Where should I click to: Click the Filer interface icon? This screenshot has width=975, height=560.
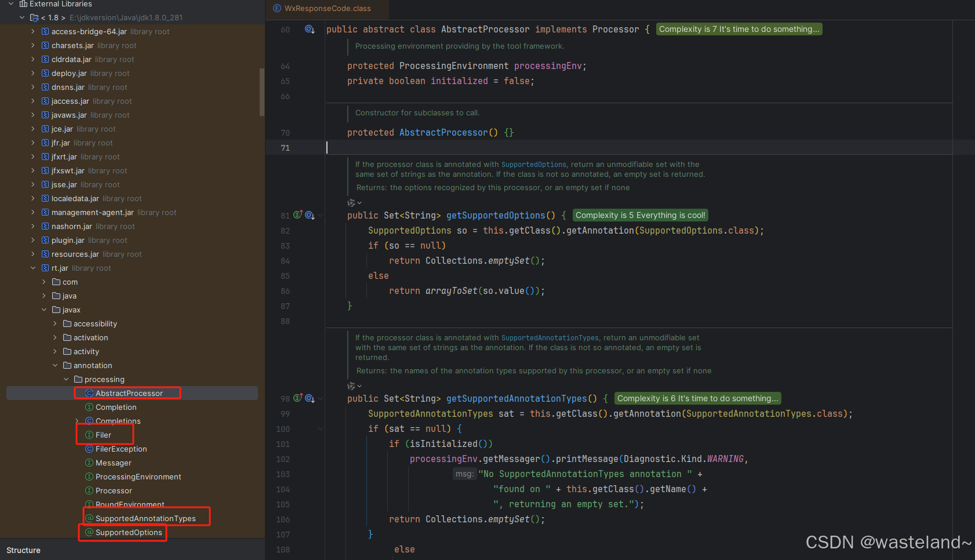coord(89,435)
